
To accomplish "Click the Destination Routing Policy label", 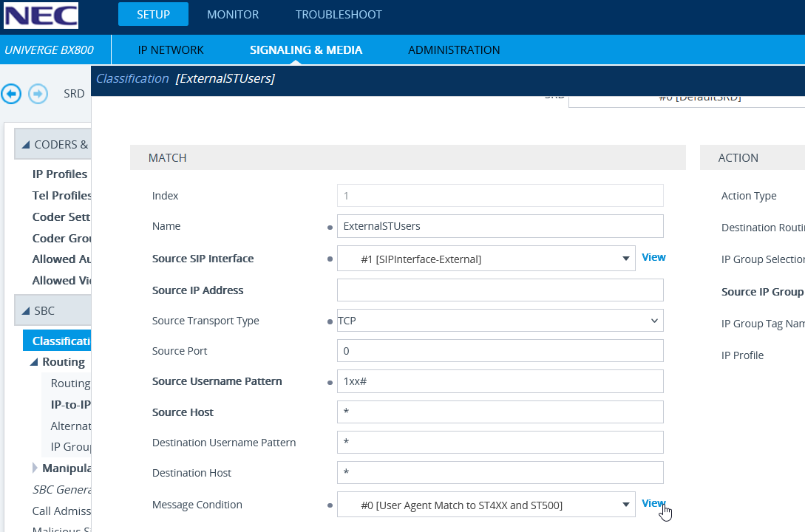I will (763, 228).
